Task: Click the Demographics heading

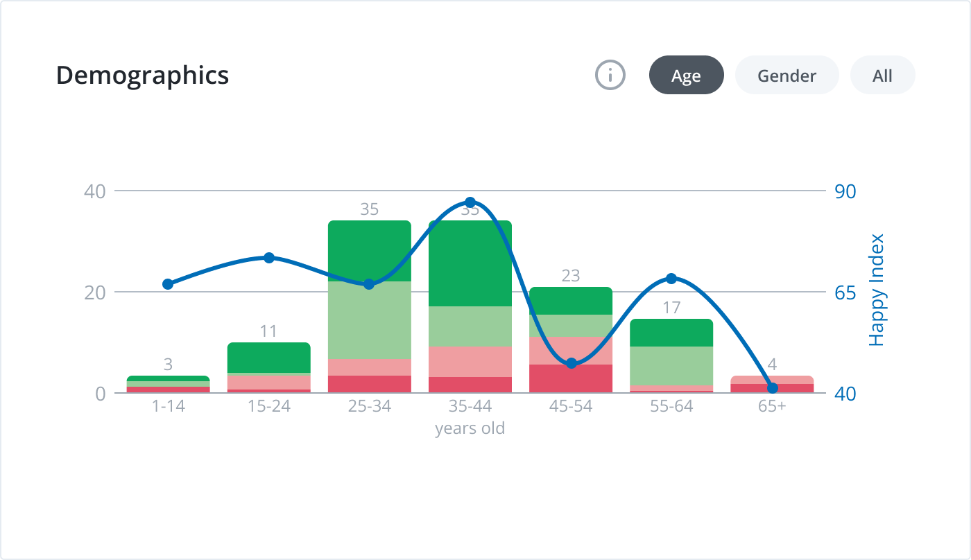Action: coord(143,76)
